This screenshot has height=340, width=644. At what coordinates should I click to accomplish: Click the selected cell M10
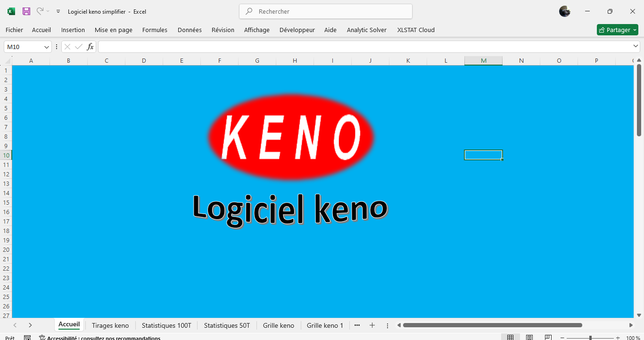[483, 155]
